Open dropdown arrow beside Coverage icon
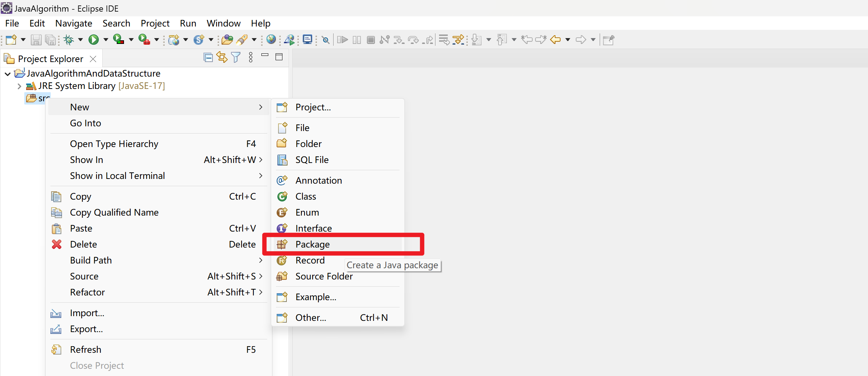Viewport: 868px width, 376px height. tap(131, 40)
